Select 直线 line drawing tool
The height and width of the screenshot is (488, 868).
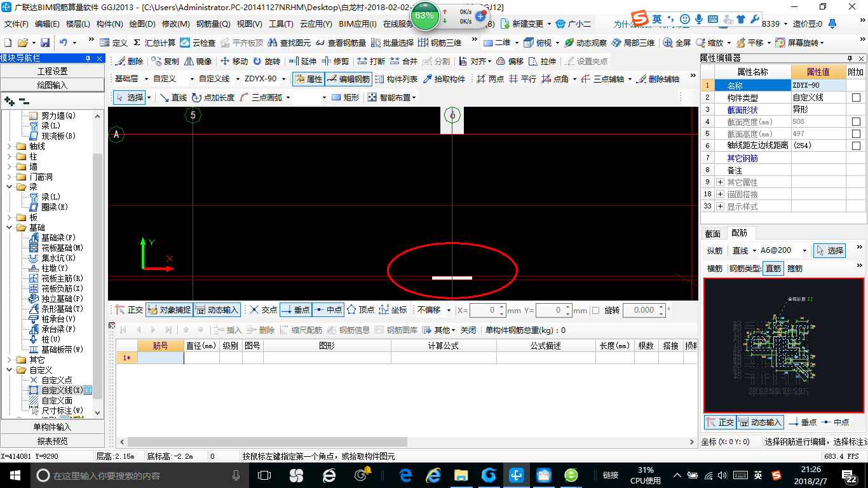[x=173, y=97]
